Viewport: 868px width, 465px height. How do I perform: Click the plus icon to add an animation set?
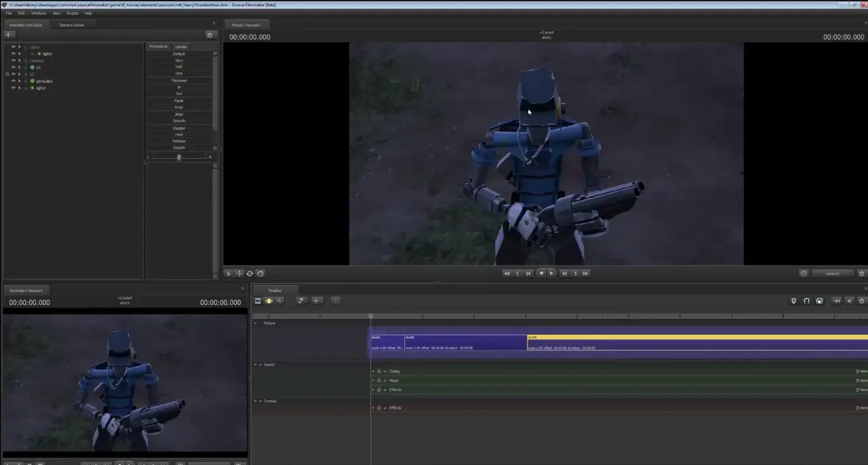tap(9, 35)
